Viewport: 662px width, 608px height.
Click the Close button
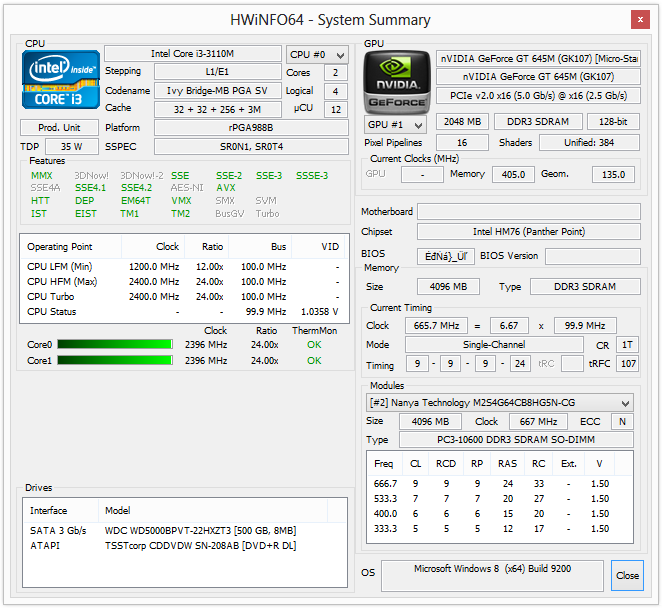click(x=627, y=575)
